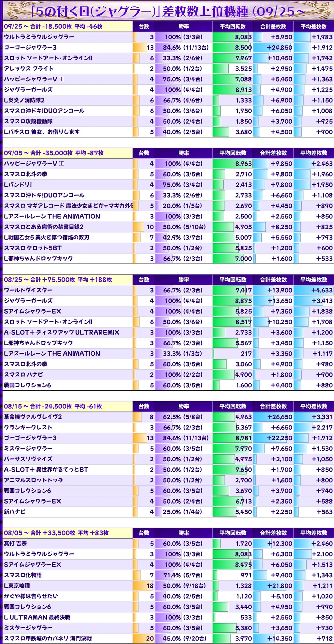Select Lバンドリ! row
The image size is (334, 644).
tap(168, 185)
